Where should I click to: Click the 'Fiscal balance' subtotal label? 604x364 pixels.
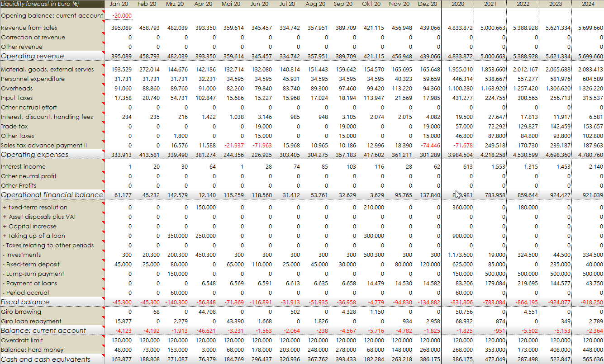point(25,302)
